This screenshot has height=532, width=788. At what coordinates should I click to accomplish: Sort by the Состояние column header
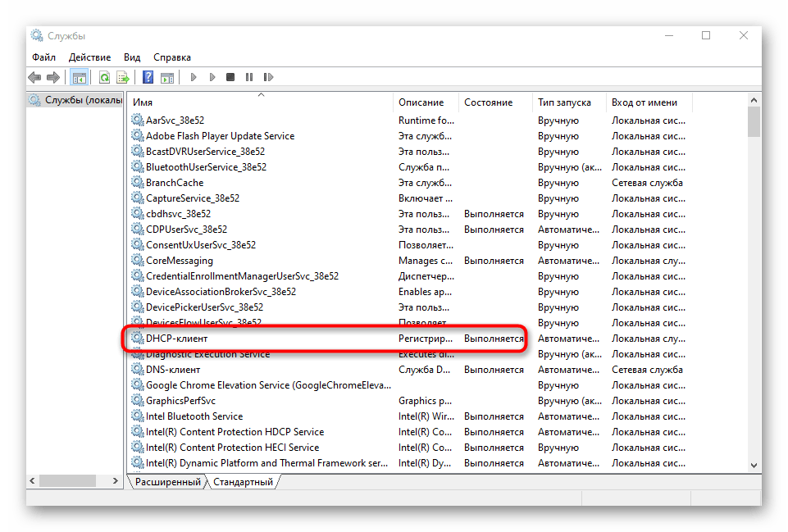tap(488, 102)
